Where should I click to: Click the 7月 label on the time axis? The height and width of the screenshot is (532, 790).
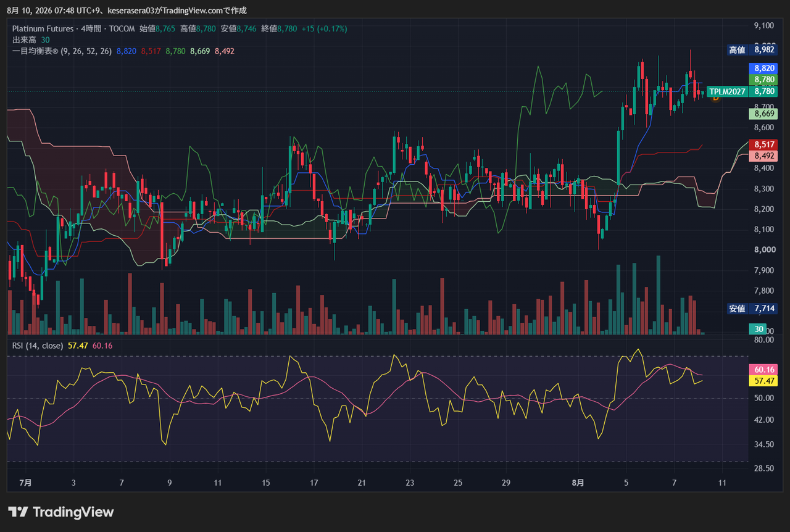25,483
